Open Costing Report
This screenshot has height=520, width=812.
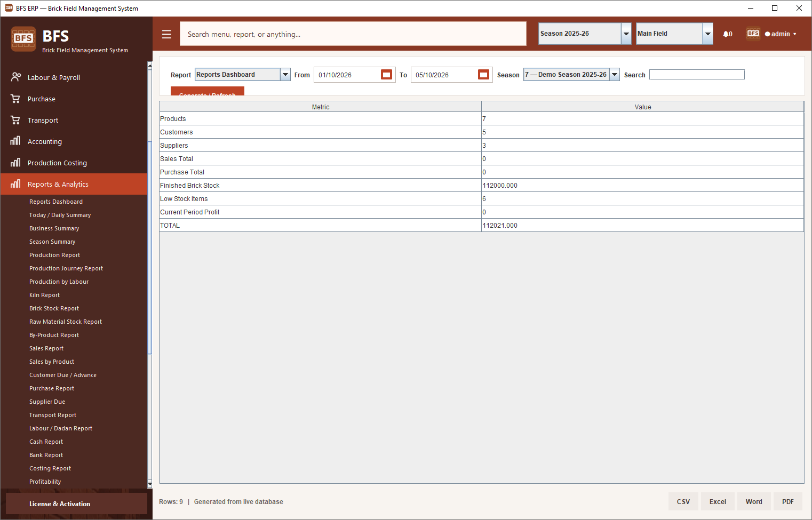click(50, 468)
